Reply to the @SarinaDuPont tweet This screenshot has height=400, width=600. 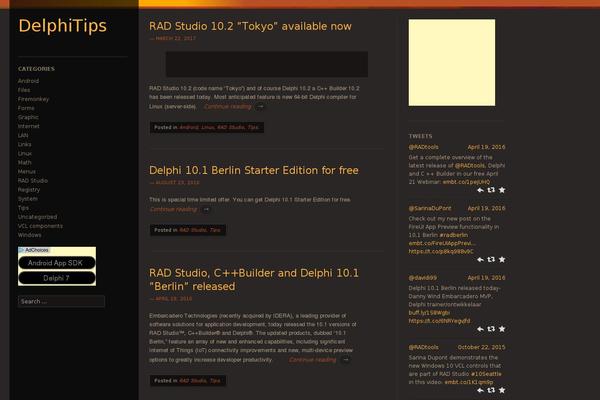(x=480, y=260)
